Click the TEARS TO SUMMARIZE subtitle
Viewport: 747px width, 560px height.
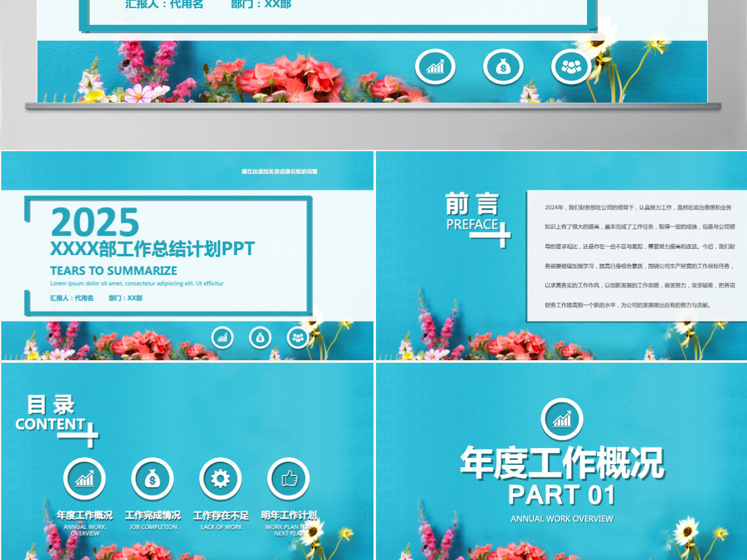(113, 271)
